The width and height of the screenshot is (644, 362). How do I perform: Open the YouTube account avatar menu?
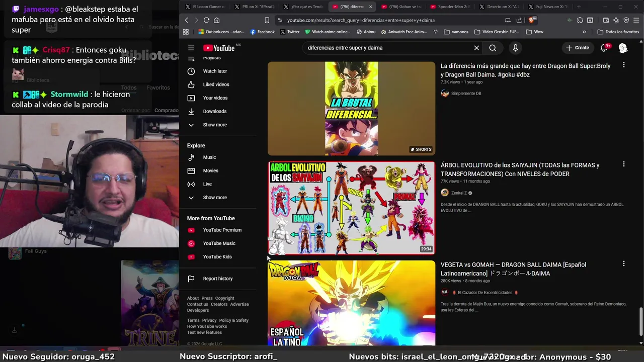623,48
